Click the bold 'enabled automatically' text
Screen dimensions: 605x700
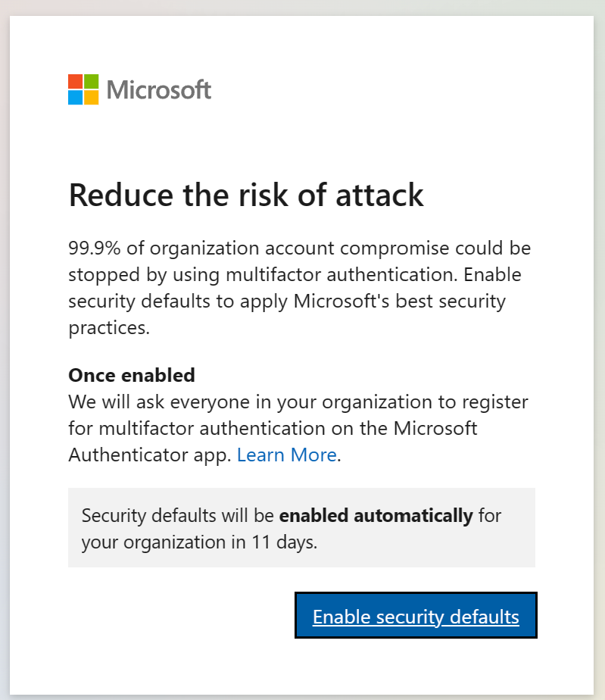(376, 516)
